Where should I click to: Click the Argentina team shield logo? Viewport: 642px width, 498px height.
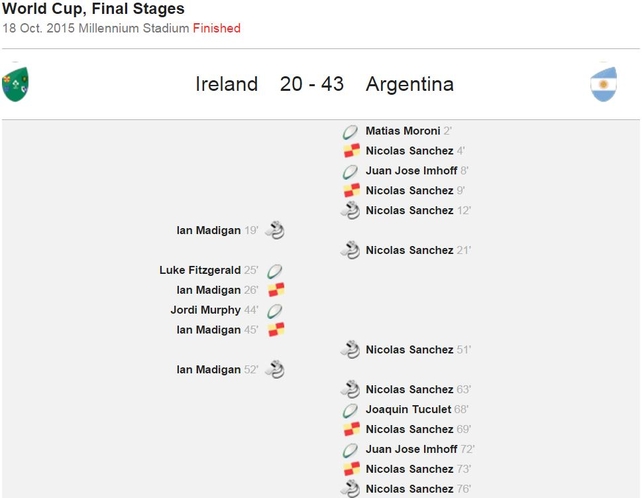pyautogui.click(x=604, y=84)
